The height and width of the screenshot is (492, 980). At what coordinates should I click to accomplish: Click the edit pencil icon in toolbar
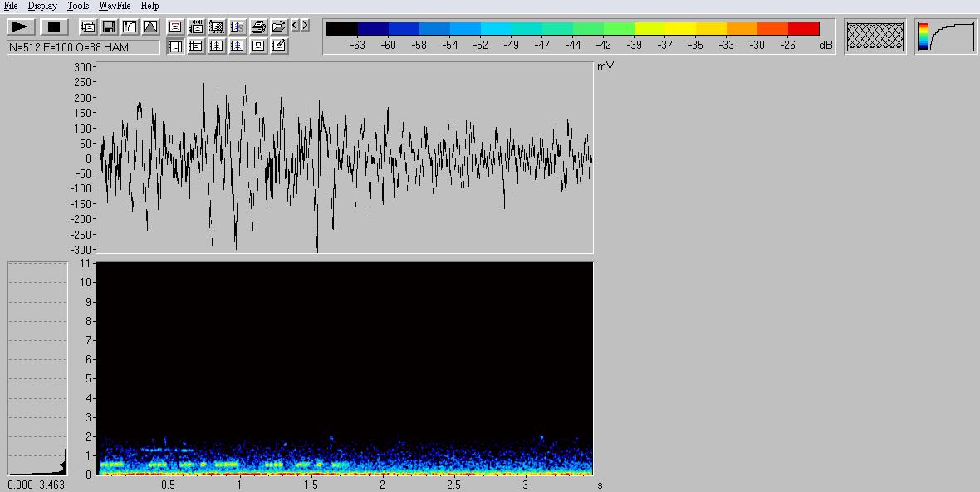click(279, 46)
